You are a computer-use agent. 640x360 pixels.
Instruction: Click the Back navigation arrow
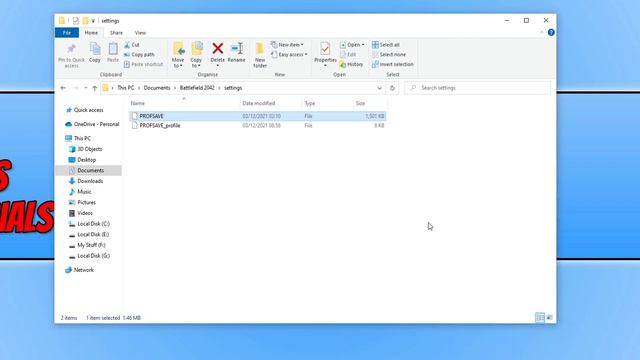(x=63, y=88)
